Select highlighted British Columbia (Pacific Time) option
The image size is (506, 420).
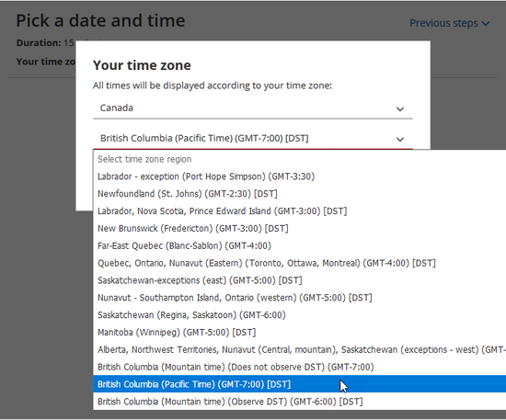pyautogui.click(x=300, y=384)
